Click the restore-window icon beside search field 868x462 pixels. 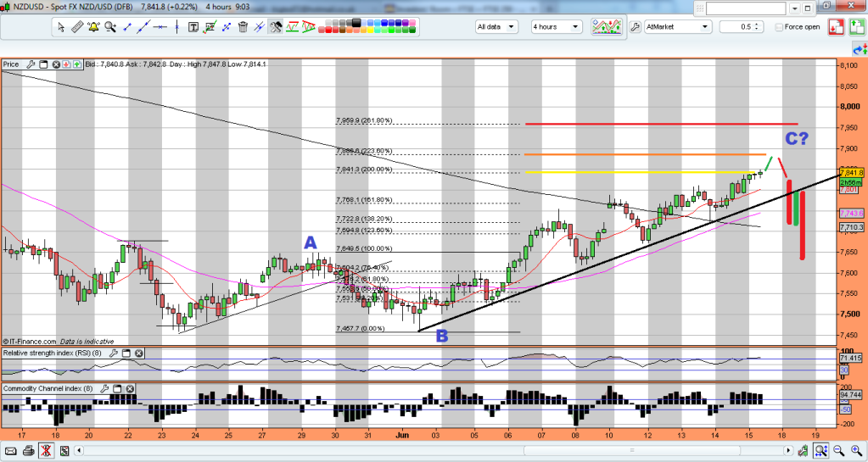808,8
